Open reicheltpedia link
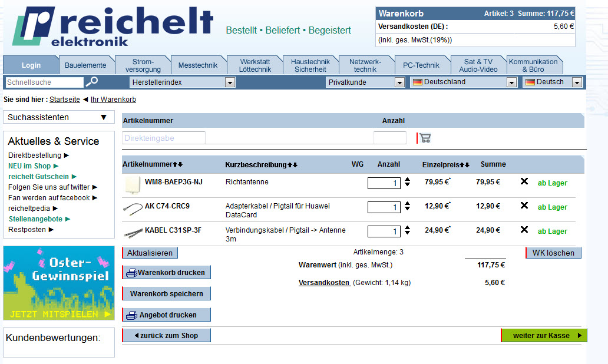 tap(32, 208)
